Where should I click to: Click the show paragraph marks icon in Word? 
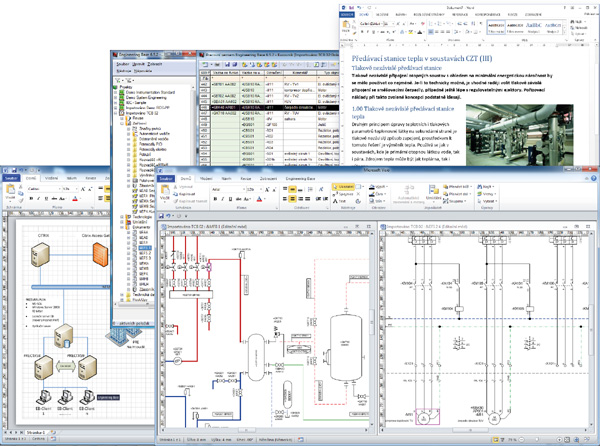point(481,24)
